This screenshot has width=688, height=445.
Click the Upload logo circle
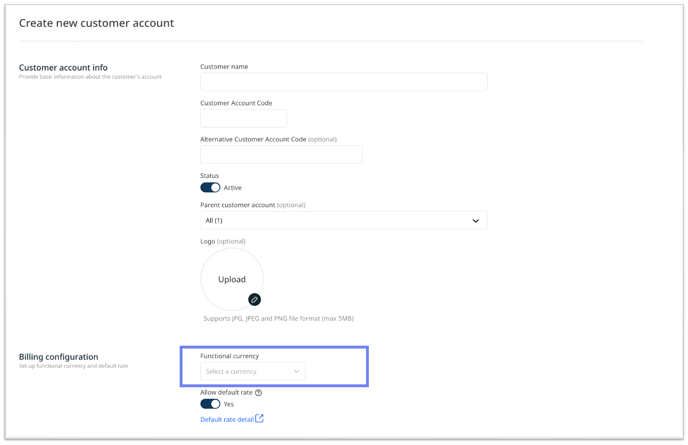pos(232,279)
